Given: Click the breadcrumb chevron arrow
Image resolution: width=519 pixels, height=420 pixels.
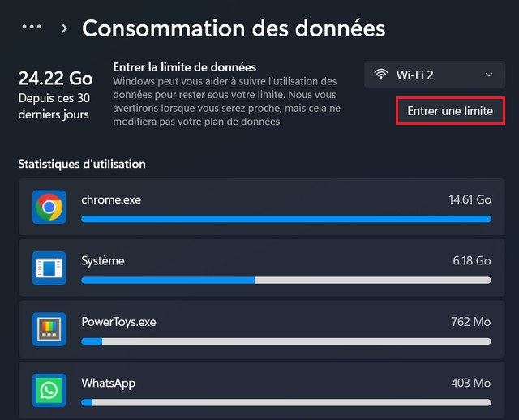Looking at the screenshot, I should click(x=64, y=28).
